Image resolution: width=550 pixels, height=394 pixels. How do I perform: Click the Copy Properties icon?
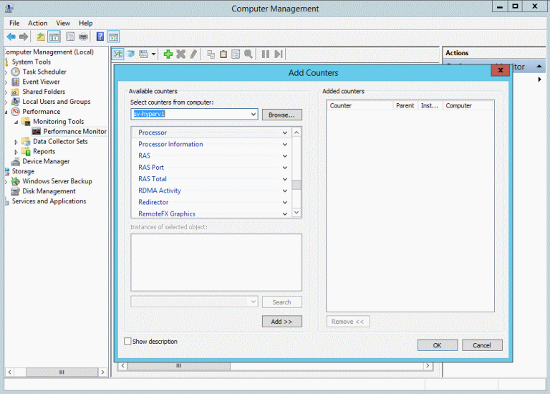(x=211, y=54)
